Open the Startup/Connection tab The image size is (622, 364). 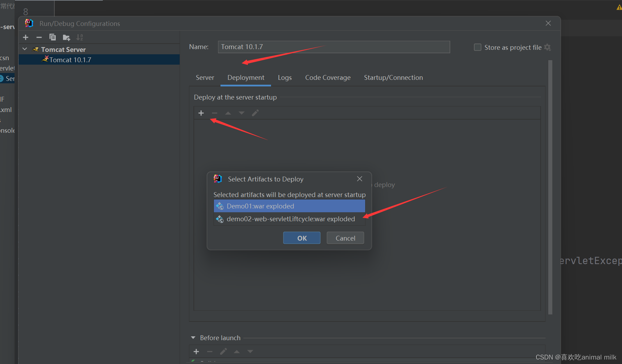[393, 77]
